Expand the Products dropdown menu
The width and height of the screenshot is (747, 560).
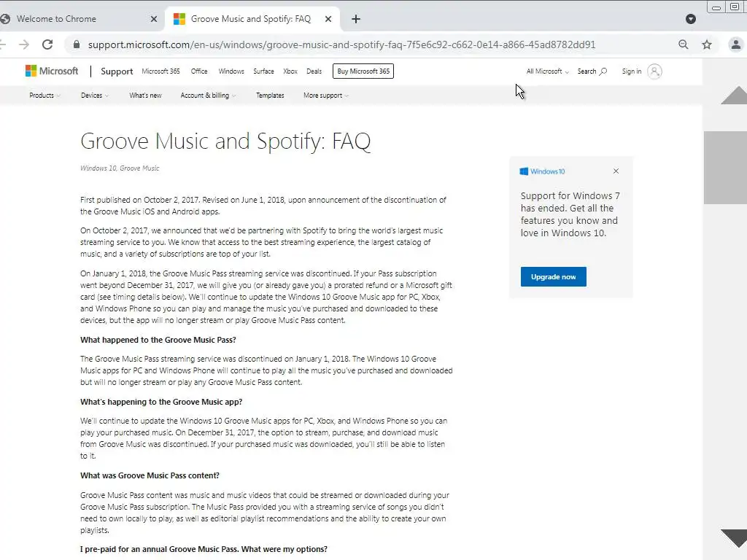click(x=44, y=96)
